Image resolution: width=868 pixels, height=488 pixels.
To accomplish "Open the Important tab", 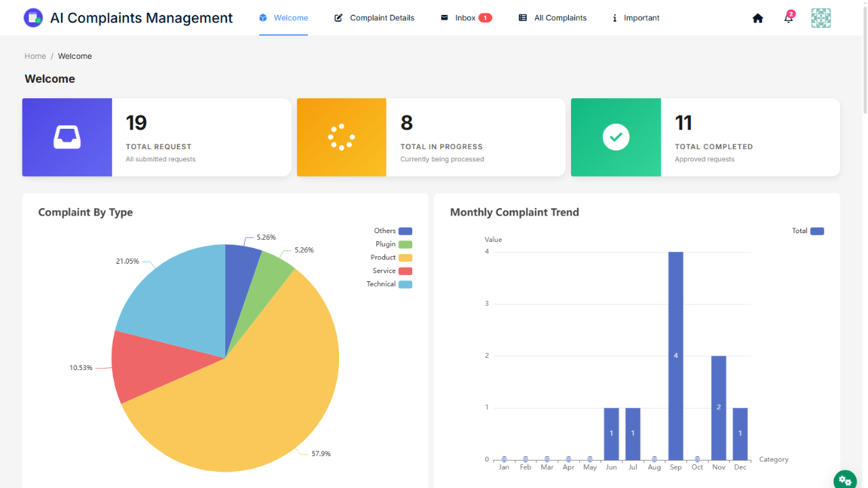I will pyautogui.click(x=635, y=18).
